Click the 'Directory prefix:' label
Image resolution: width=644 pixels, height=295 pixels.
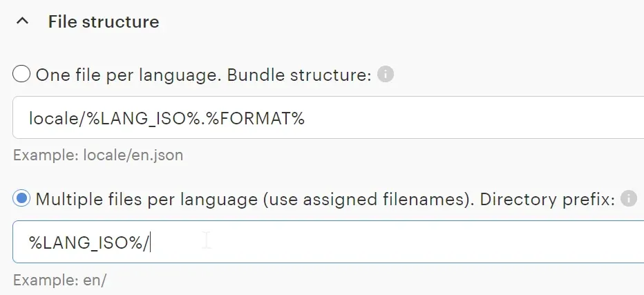pos(547,200)
